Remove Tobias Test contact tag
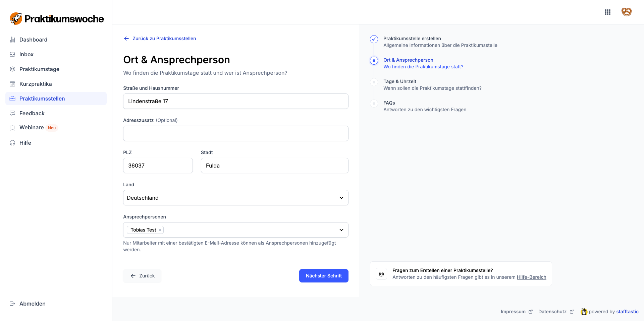Image resolution: width=644 pixels, height=321 pixels. click(x=160, y=230)
